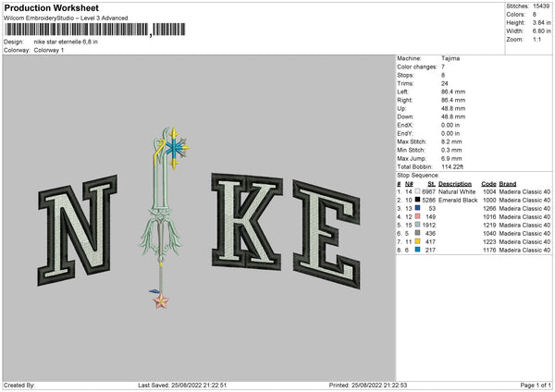Click the Description column header
This screenshot has width=555, height=392.
point(455,184)
